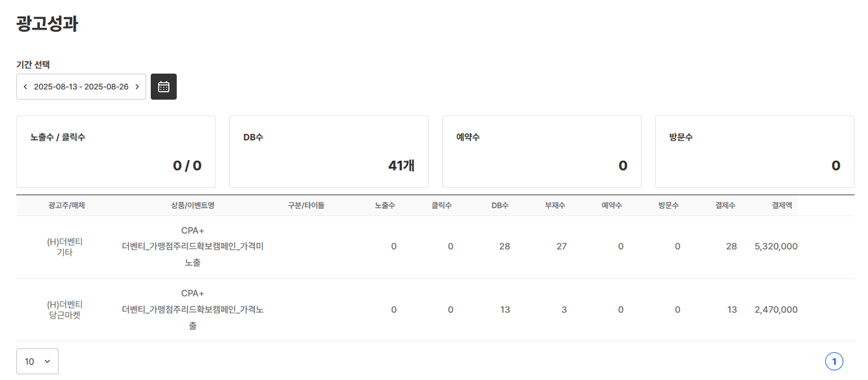This screenshot has height=380, width=868.
Task: Click the 예약수 summary card
Action: click(542, 151)
